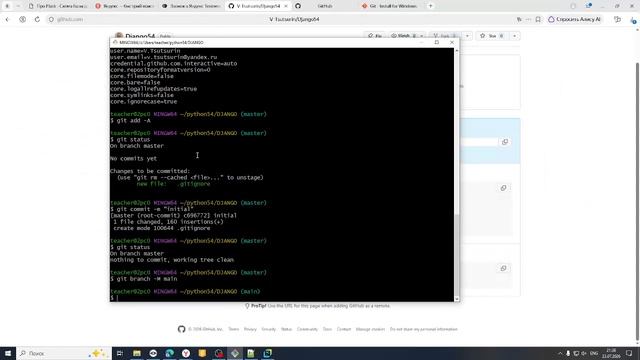Open the Watch notifications dropdown

click(407, 36)
